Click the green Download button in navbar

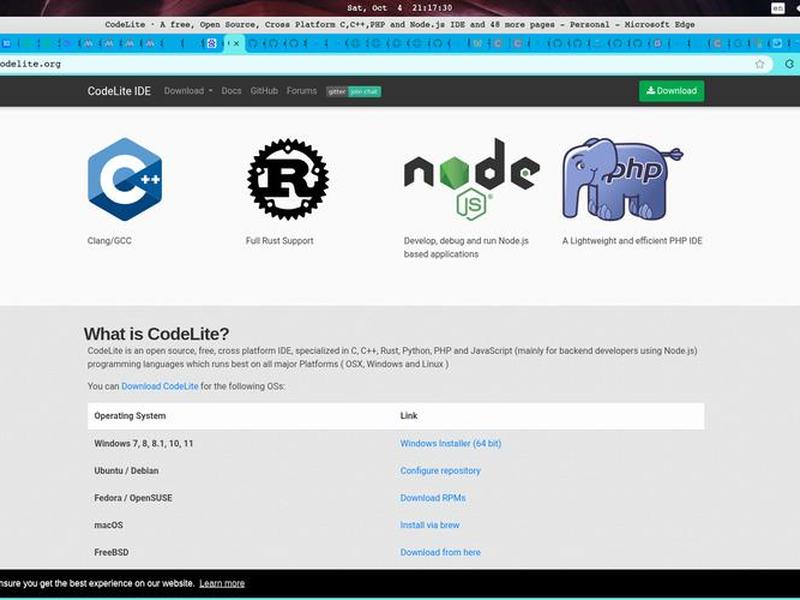click(x=671, y=91)
